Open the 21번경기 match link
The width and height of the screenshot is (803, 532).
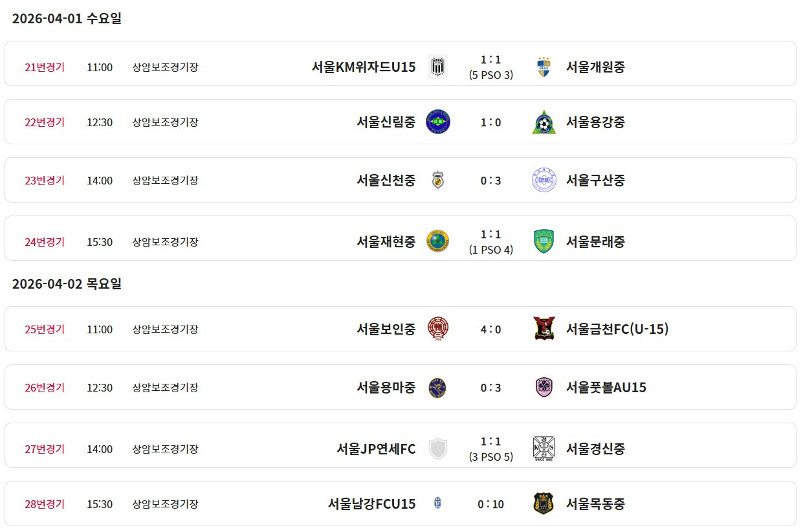45,67
